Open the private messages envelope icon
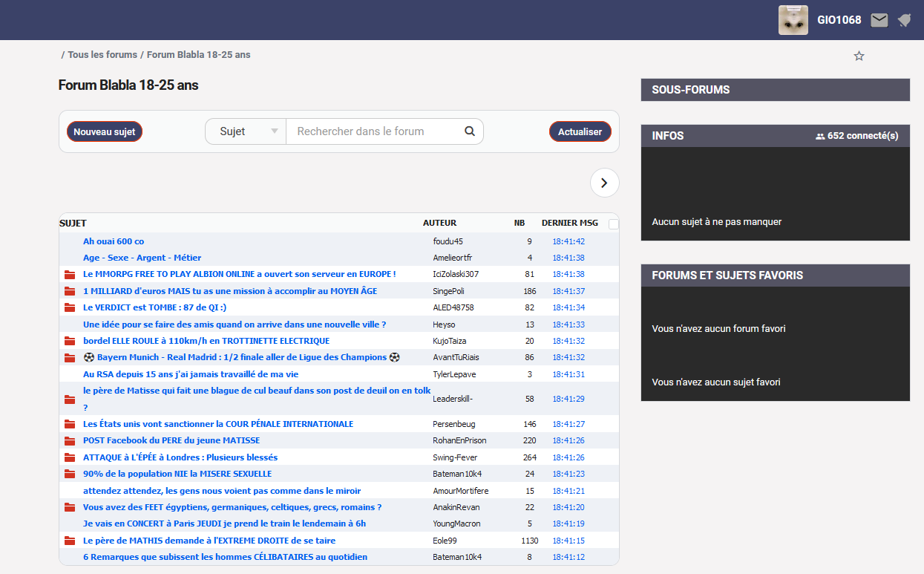 [x=879, y=20]
